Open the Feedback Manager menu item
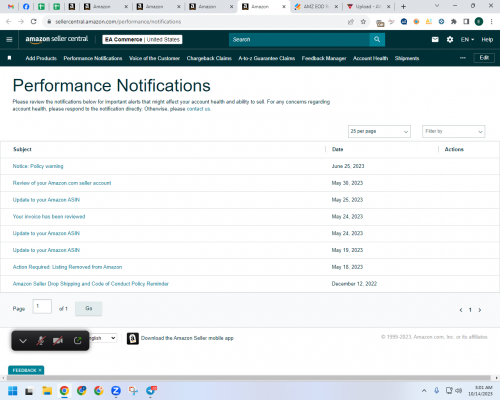500x400 pixels. point(324,58)
